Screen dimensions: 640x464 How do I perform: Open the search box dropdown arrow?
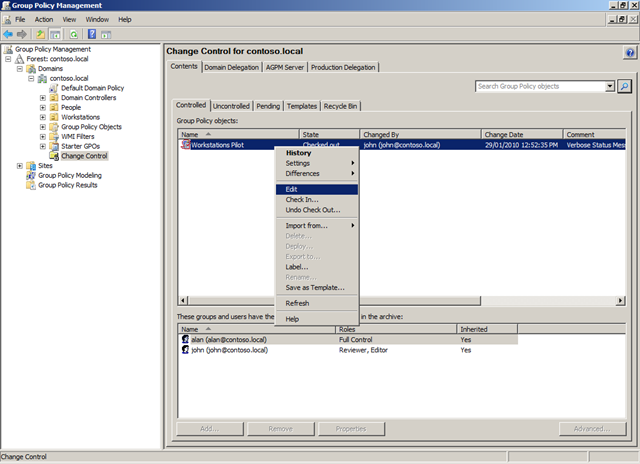610,87
